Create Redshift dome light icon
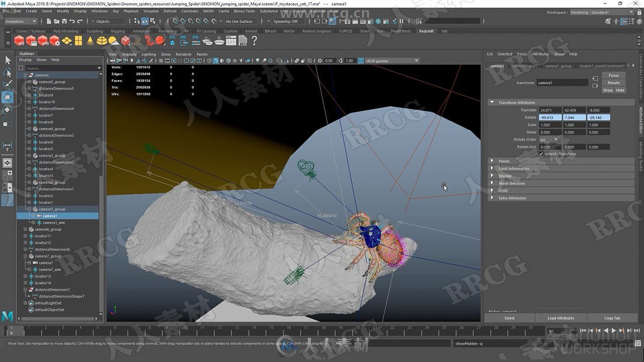Image resolution: width=644 pixels, height=362 pixels. pos(102,40)
